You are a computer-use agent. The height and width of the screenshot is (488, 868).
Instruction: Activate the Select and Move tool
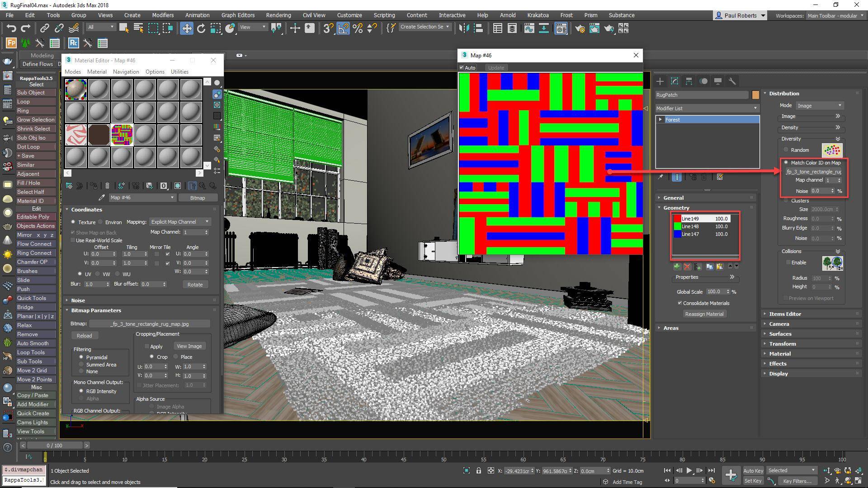[187, 28]
